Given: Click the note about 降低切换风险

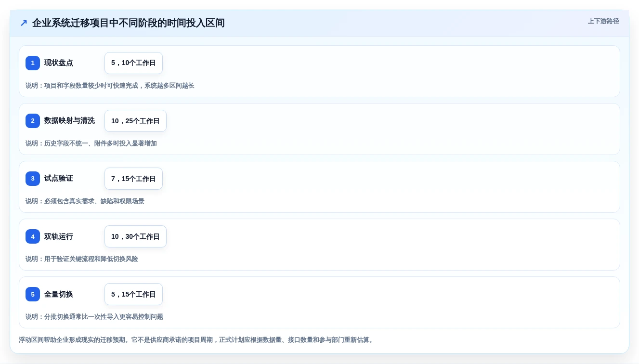Looking at the screenshot, I should click(x=82, y=259).
